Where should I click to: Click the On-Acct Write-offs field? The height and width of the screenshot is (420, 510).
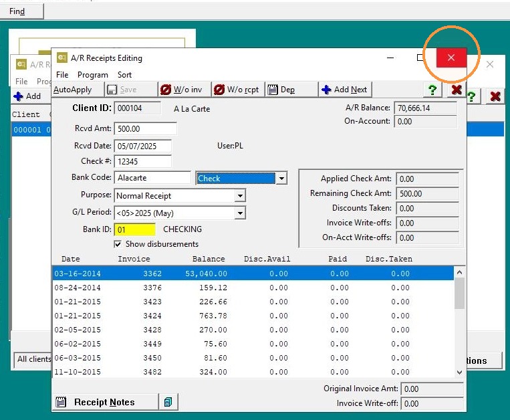427,237
